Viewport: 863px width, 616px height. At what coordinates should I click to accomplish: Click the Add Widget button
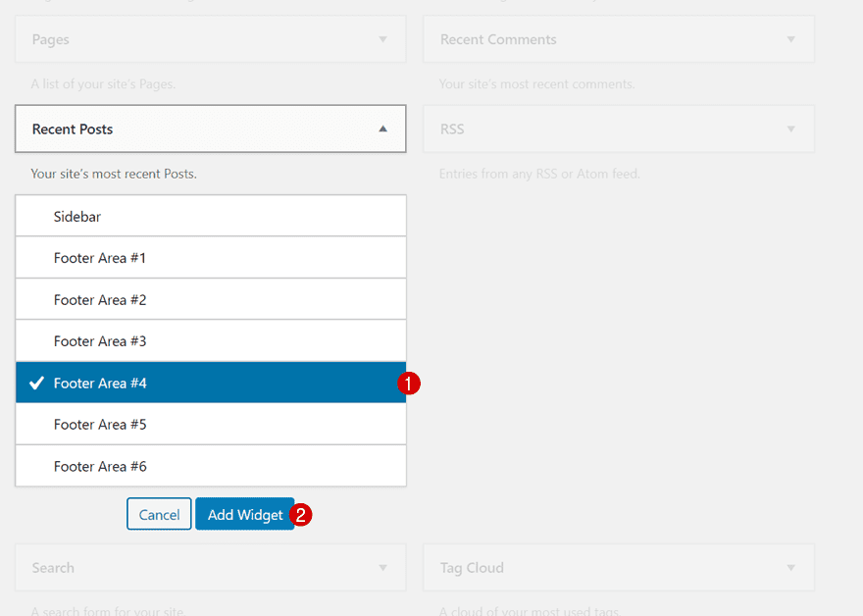[244, 513]
